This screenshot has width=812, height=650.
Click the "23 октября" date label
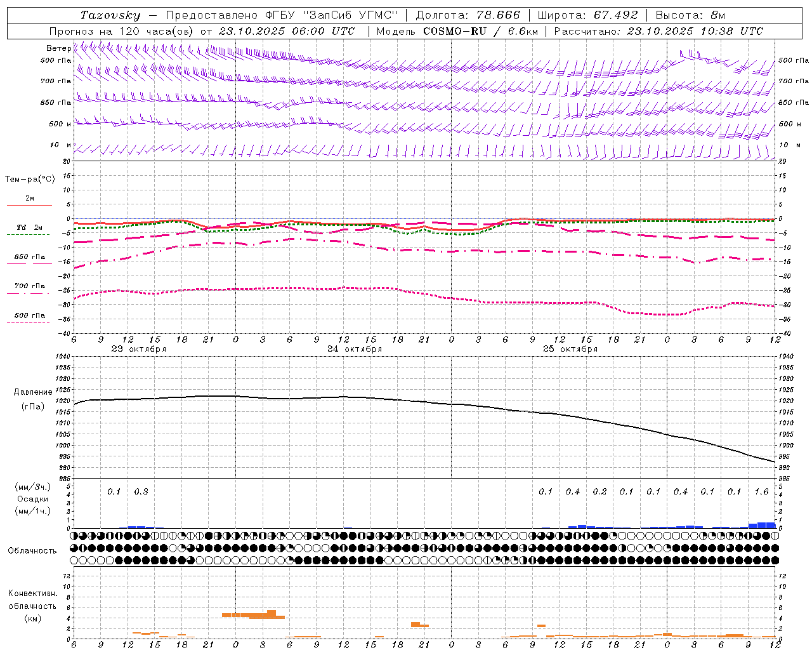pyautogui.click(x=139, y=349)
